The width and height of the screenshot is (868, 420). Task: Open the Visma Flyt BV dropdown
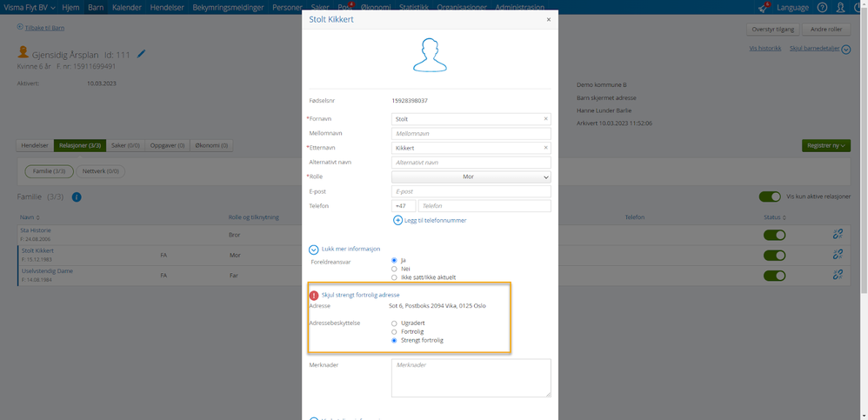tap(30, 7)
